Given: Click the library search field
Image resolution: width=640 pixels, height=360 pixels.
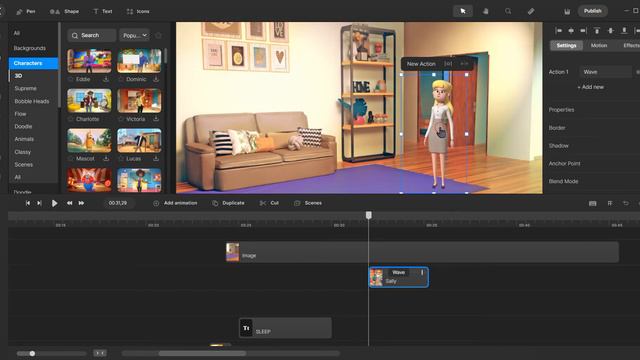Looking at the screenshot, I should 91,36.
